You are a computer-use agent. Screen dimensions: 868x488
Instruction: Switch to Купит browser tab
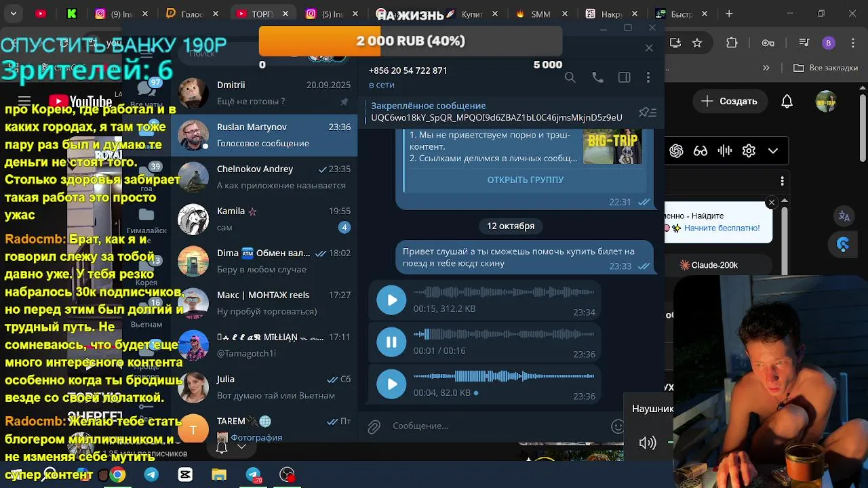[471, 14]
